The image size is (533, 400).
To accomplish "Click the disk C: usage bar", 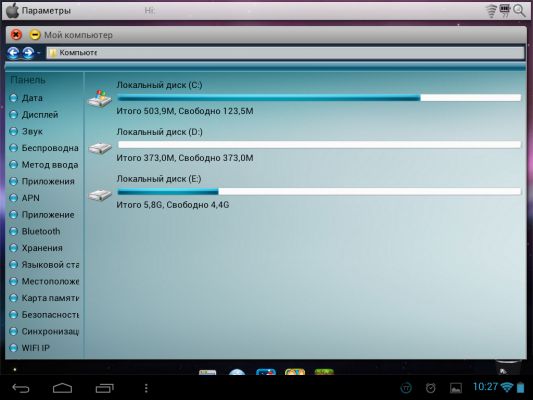I will tap(319, 98).
